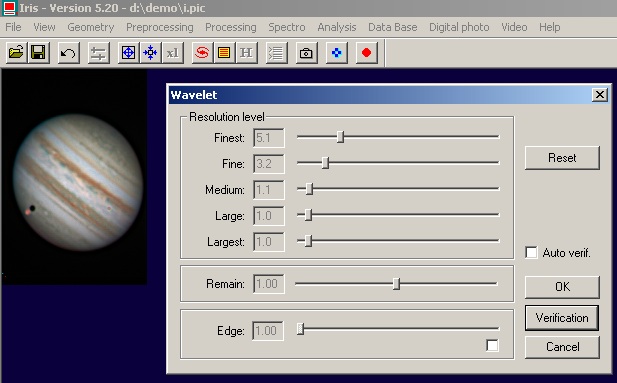617x383 pixels.
Task: Click the Save floppy disk icon
Action: click(x=38, y=53)
